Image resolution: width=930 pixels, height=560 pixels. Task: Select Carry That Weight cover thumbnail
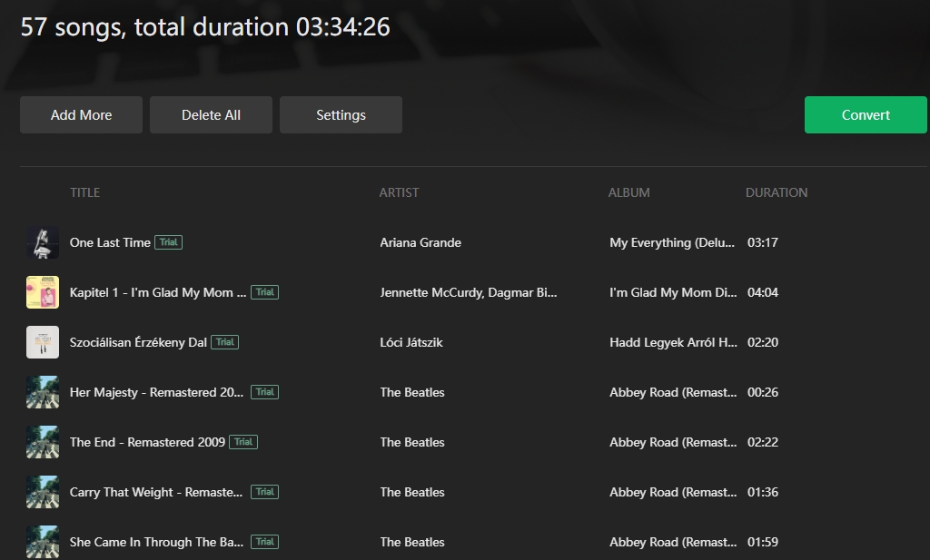pyautogui.click(x=43, y=492)
